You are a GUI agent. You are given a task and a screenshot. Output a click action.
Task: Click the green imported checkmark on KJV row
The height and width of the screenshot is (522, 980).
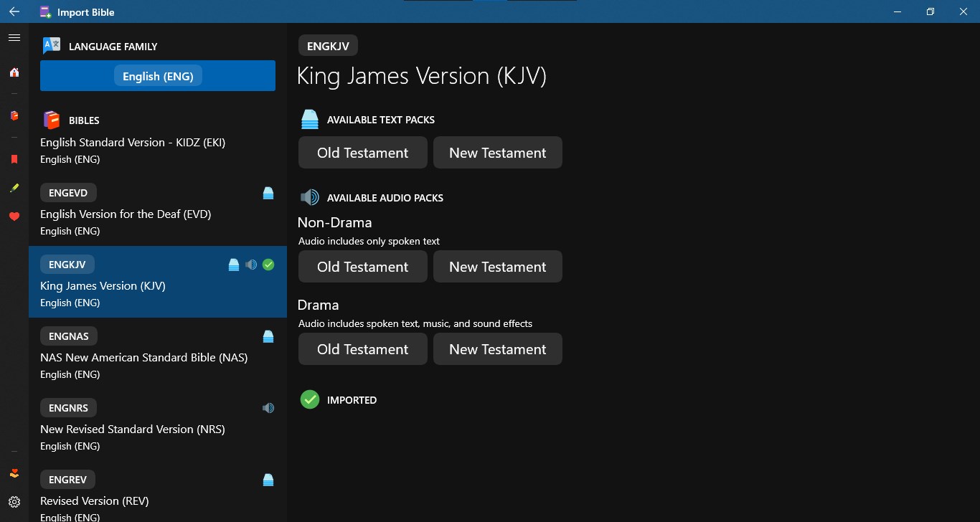coord(268,265)
